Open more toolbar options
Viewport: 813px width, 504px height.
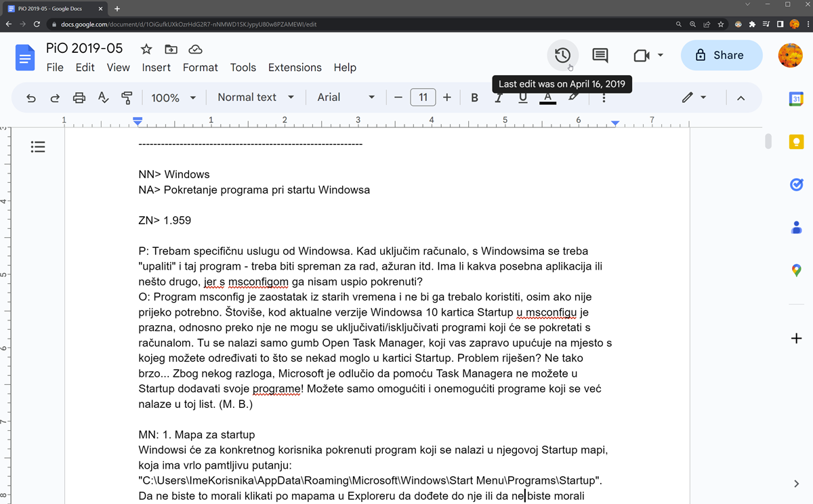pos(604,98)
